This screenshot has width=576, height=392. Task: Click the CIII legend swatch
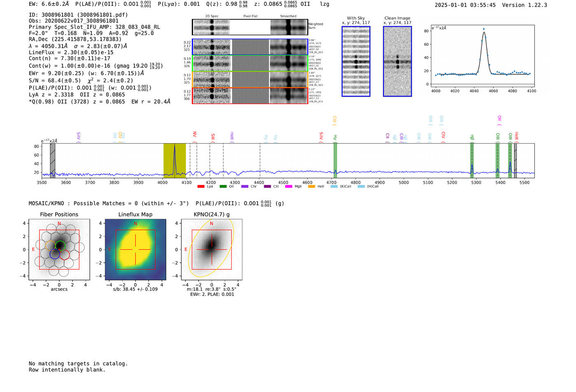point(267,187)
